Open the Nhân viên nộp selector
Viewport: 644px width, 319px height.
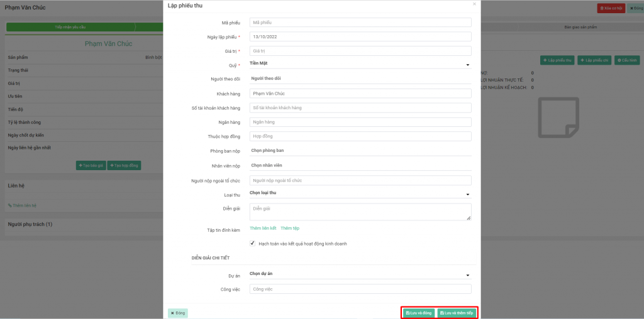[x=360, y=165]
